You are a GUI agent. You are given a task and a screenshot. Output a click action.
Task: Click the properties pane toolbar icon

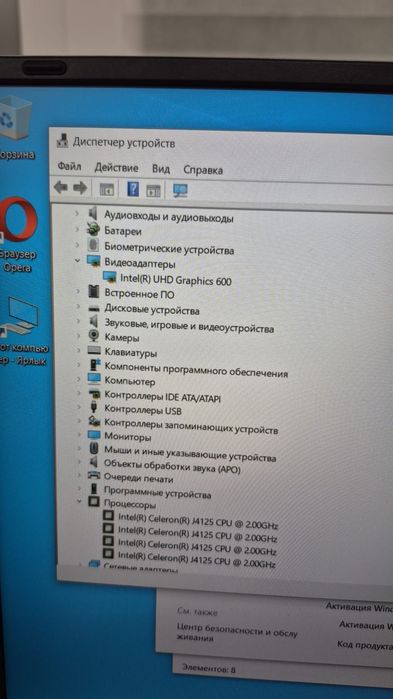point(153,190)
